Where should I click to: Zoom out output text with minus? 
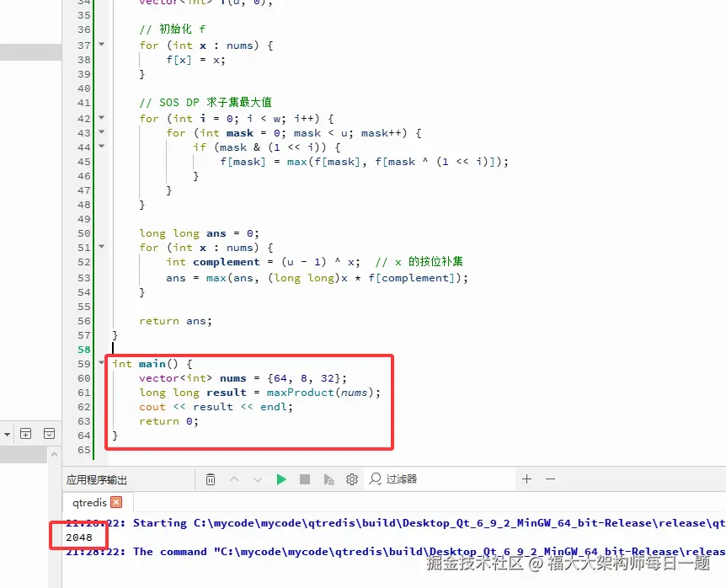(550, 479)
